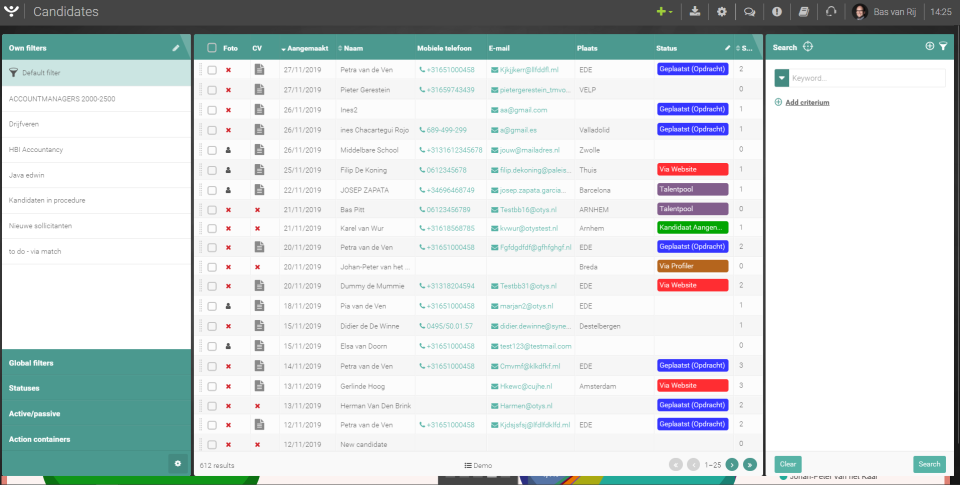Check the row of Dummy de Mummie

[x=212, y=286]
